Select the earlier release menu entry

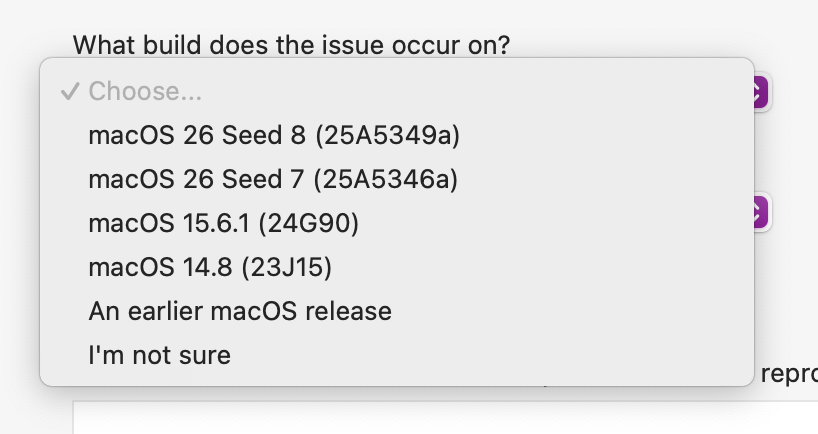coord(240,311)
